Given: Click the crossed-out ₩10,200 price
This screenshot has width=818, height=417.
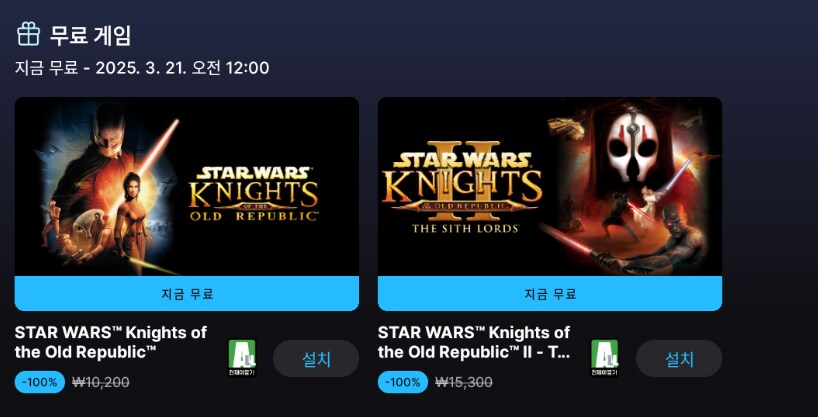Looking at the screenshot, I should 101,382.
